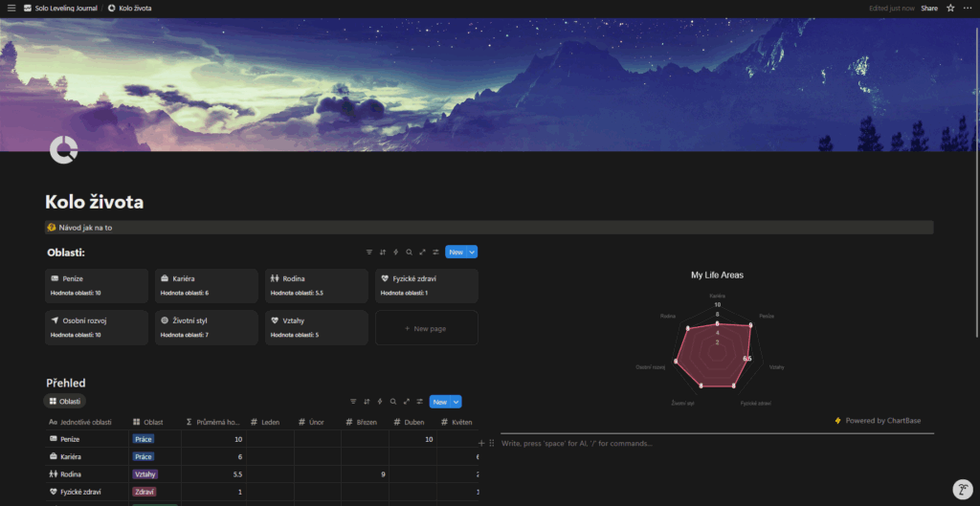Open the three-dot page options menu
Screen dimensions: 980x506
click(969, 8)
